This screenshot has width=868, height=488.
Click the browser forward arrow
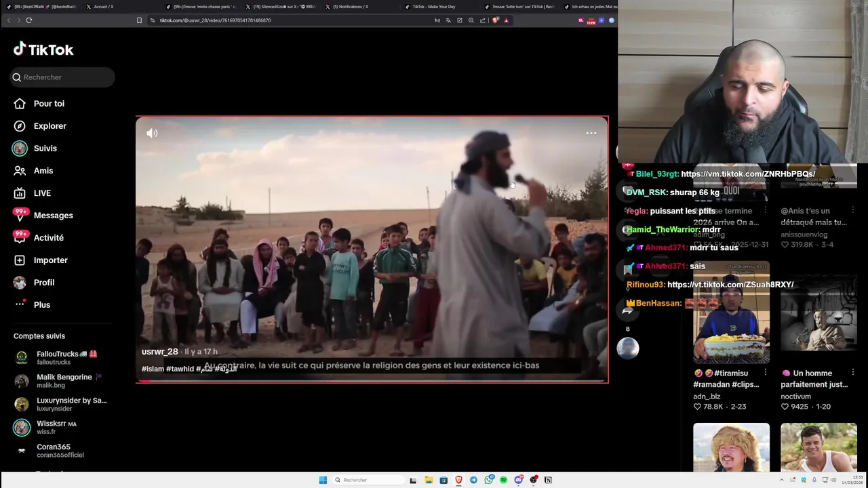coord(18,20)
